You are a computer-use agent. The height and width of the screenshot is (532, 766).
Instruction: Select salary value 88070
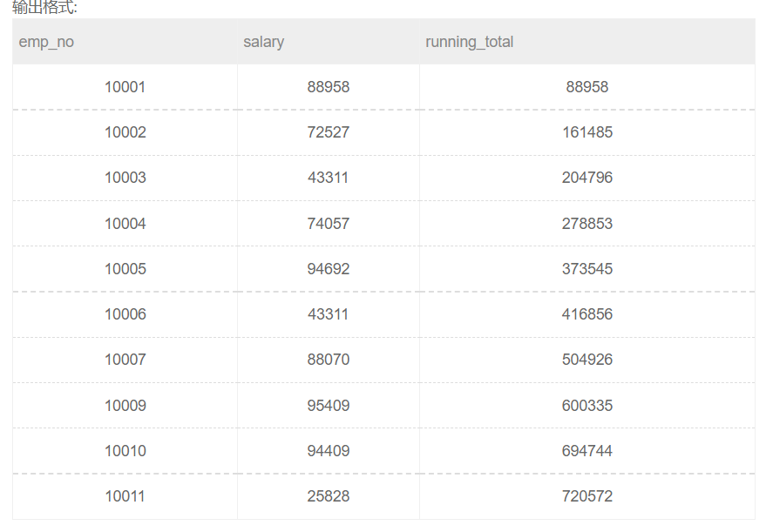329,360
